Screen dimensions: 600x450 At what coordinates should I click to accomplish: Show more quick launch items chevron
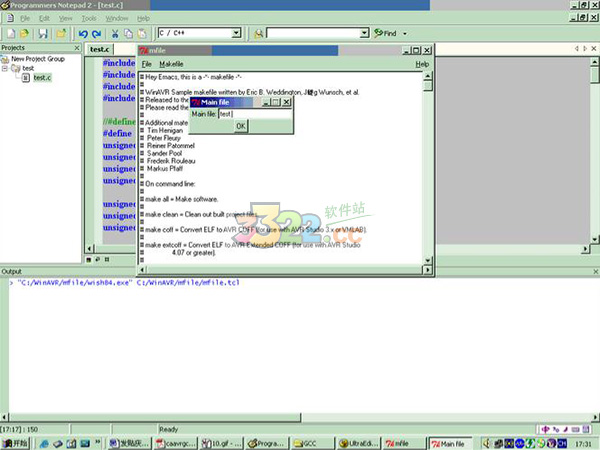(98, 442)
